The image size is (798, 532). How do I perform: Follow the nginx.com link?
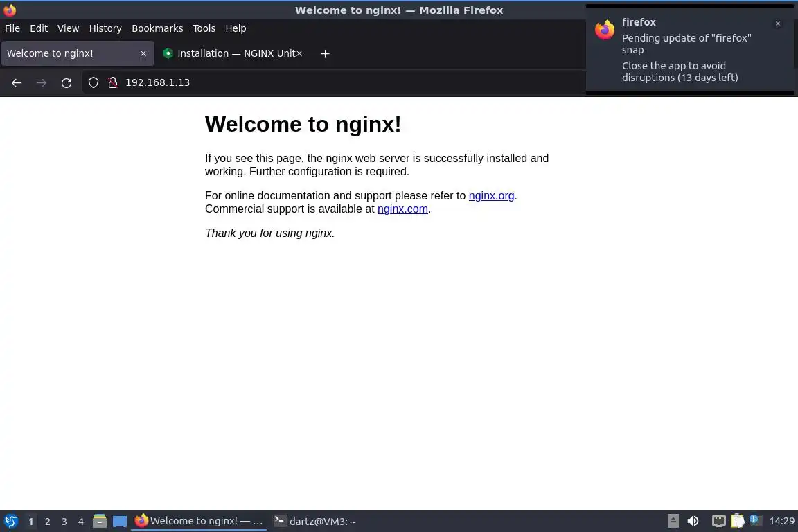pyautogui.click(x=402, y=209)
